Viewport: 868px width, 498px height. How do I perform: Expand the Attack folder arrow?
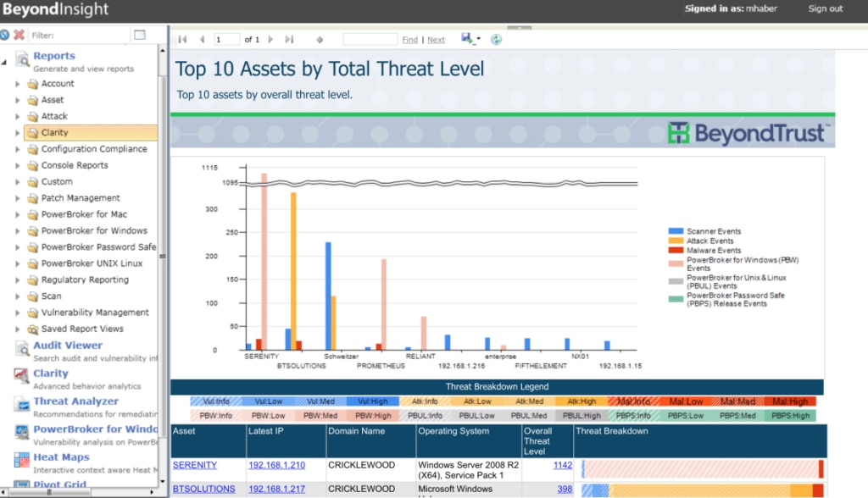click(17, 117)
